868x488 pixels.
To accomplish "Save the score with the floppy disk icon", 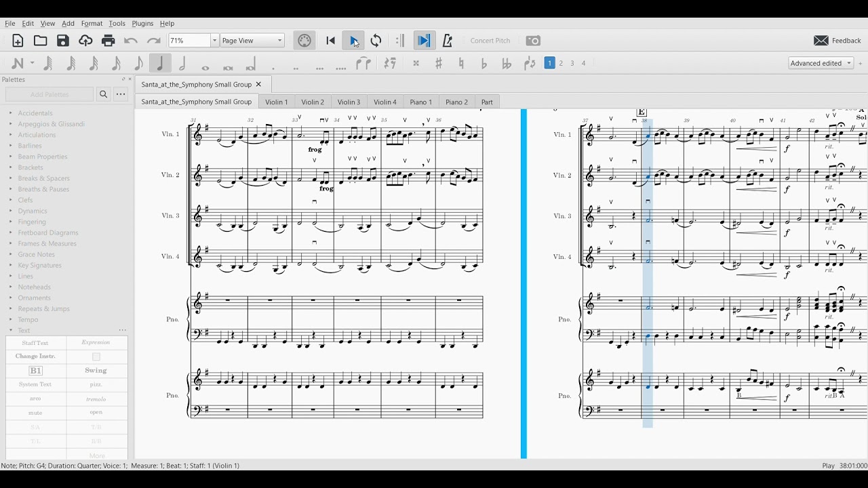I will pos(63,41).
